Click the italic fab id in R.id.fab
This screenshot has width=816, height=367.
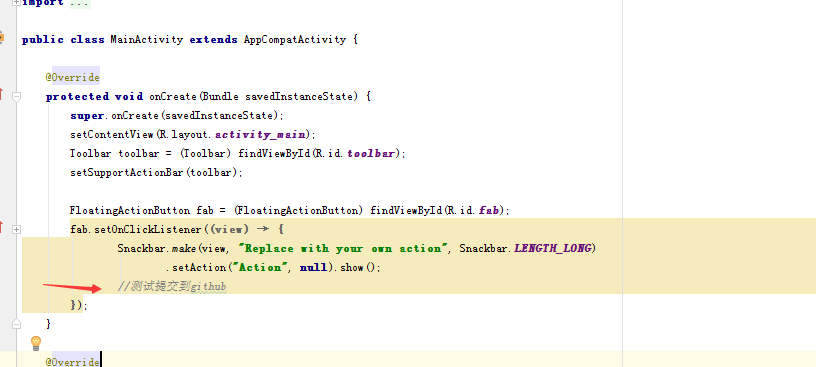489,210
